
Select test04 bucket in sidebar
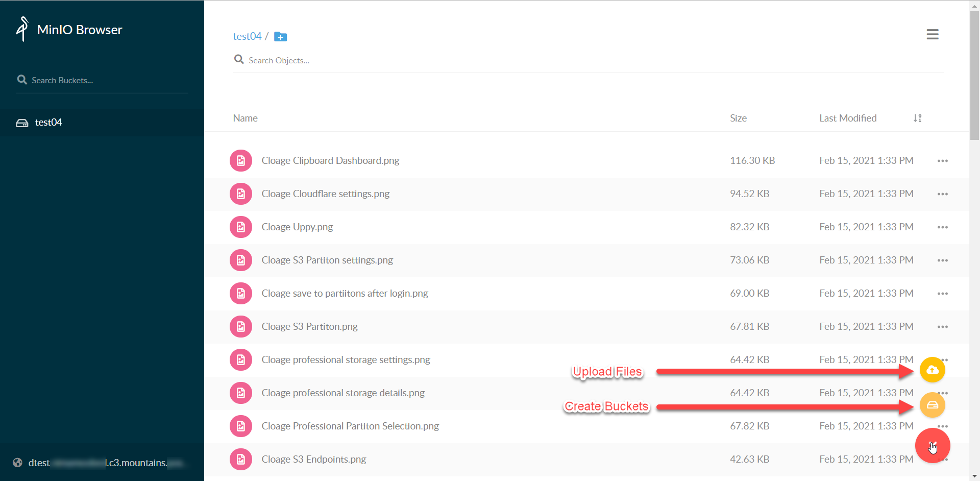tap(102, 123)
